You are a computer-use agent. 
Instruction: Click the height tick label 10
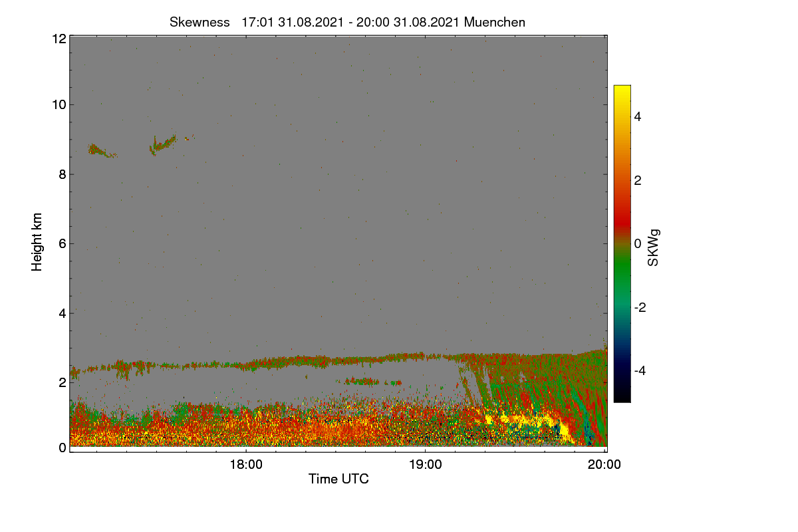(x=59, y=104)
